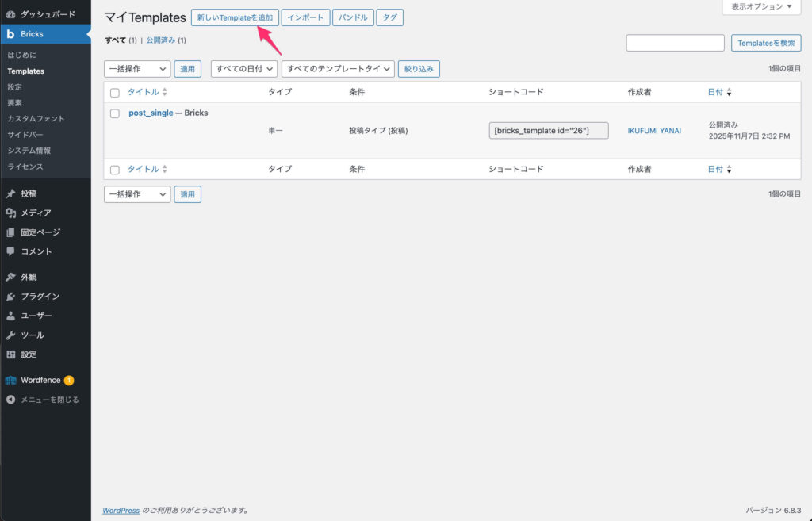Viewport: 812px width, 521px height.
Task: Collapse menu using the arrow circle icon
Action: coord(10,400)
